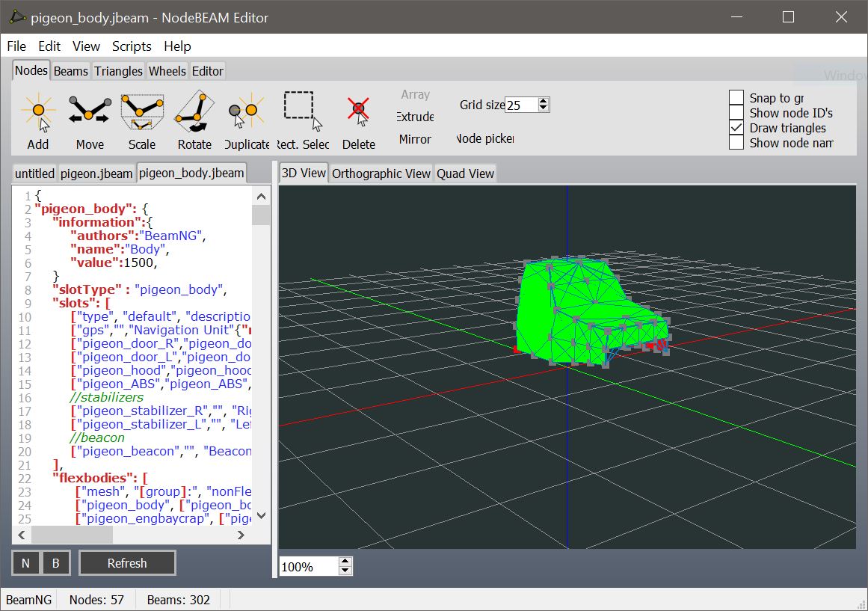Switch to Quad View tab
Image resolution: width=868 pixels, height=611 pixels.
[x=465, y=174]
